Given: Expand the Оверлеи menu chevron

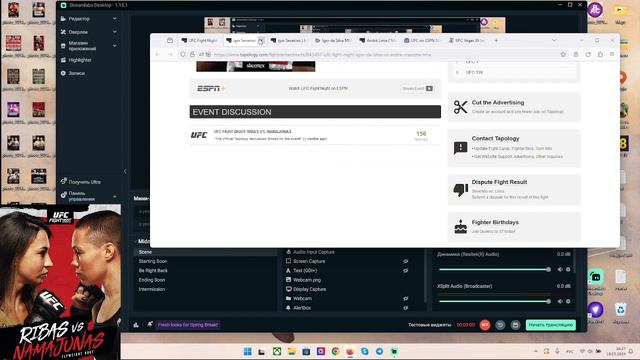Looking at the screenshot, I should [x=115, y=32].
